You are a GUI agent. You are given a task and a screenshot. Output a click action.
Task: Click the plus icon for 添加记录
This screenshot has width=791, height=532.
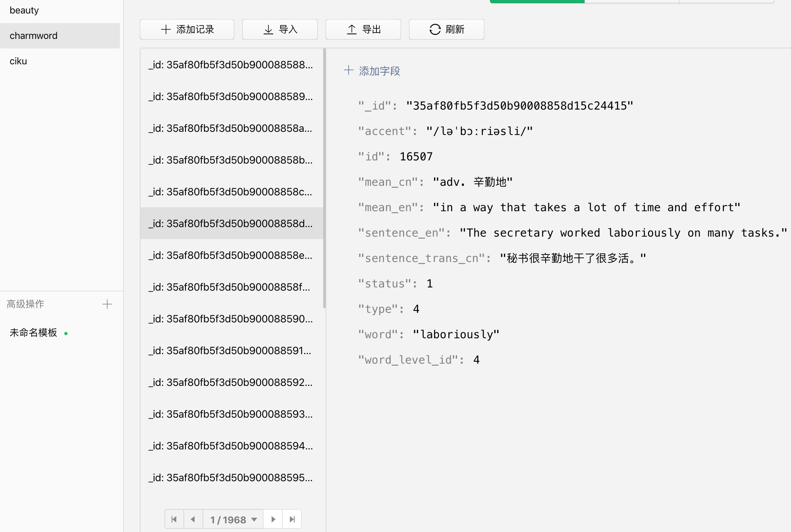166,29
